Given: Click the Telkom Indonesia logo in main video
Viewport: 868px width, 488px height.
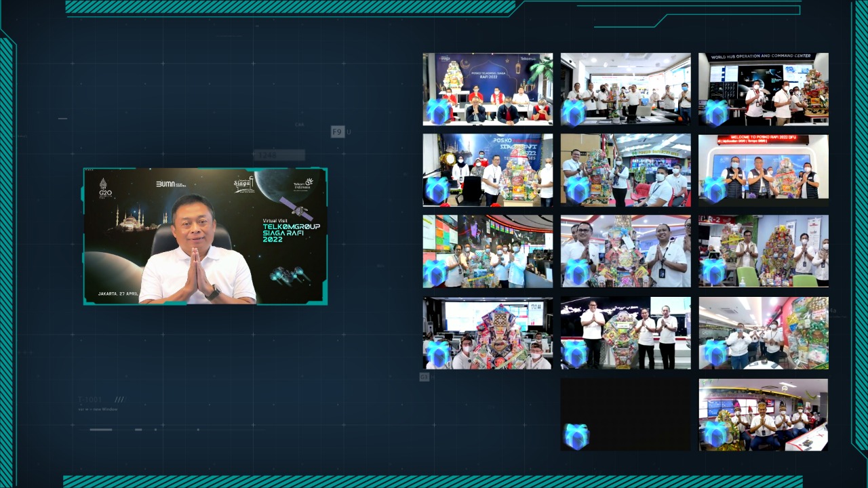Looking at the screenshot, I should [302, 184].
